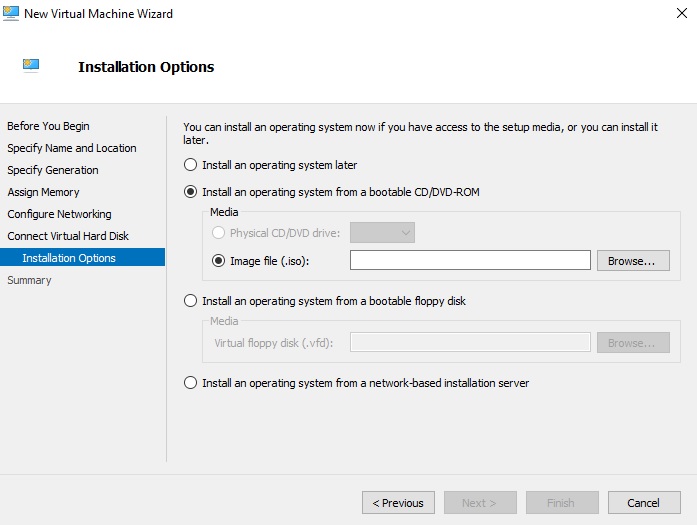
Task: Go to the Configure Networking step
Action: tap(59, 214)
